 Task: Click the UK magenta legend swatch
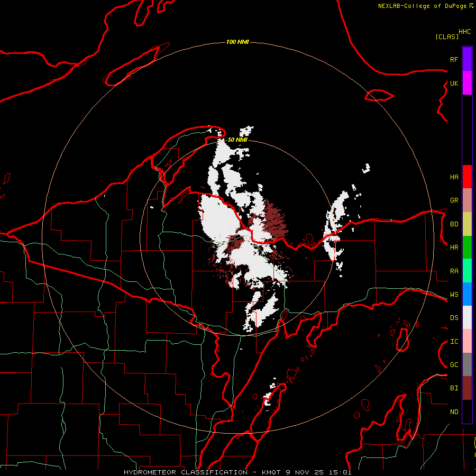pyautogui.click(x=467, y=83)
